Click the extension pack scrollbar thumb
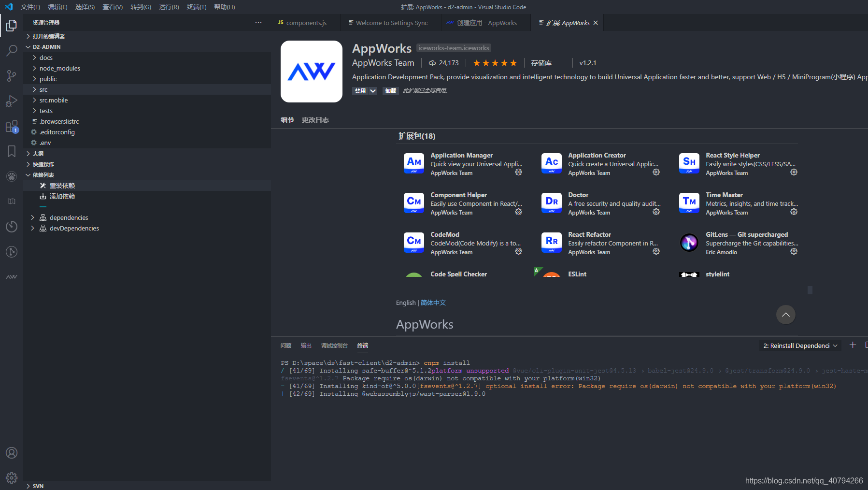Screen dimensions: 868x490 [810, 290]
